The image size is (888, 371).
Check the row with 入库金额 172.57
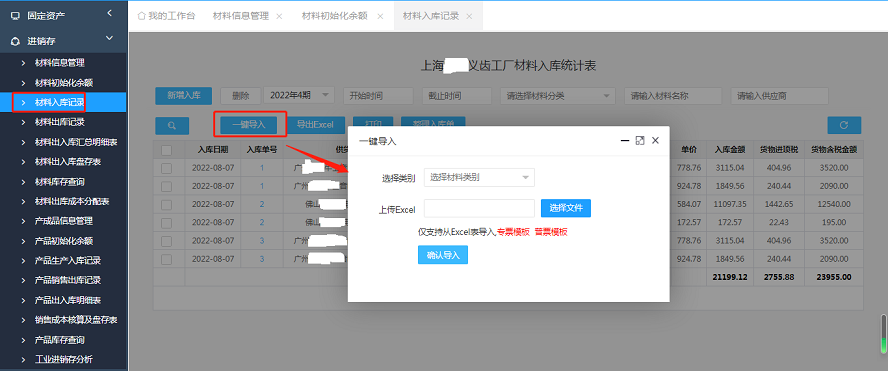coord(166,223)
